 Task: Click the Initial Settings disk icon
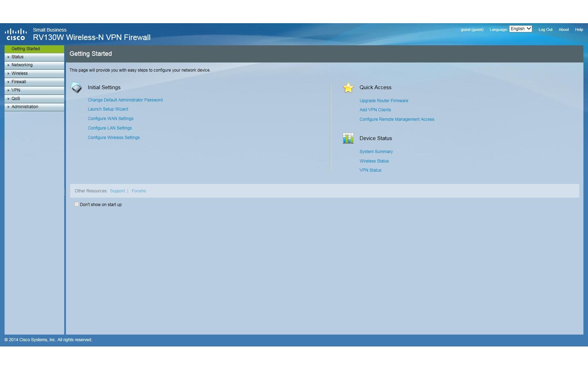pyautogui.click(x=76, y=87)
